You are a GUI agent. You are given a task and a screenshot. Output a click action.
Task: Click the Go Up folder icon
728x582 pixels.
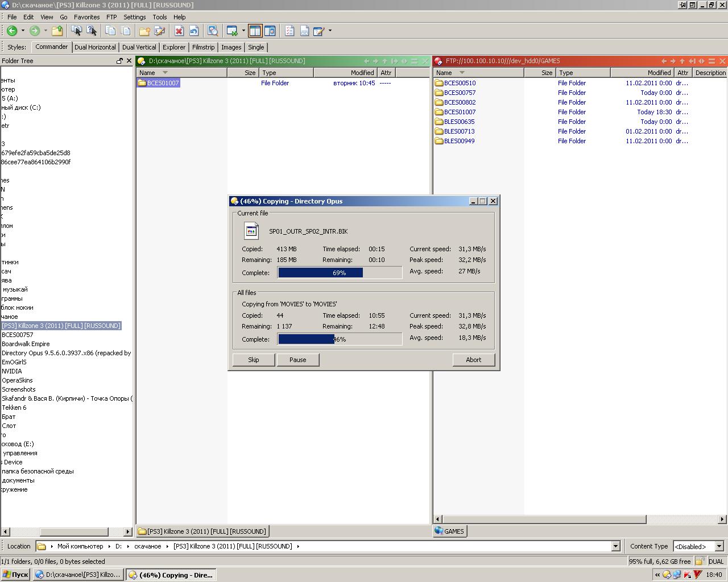[57, 31]
